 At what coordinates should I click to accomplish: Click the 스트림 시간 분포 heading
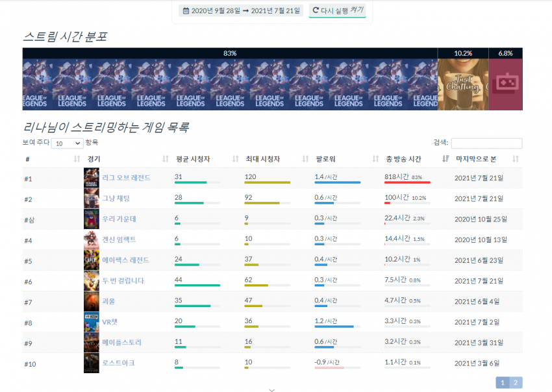65,36
